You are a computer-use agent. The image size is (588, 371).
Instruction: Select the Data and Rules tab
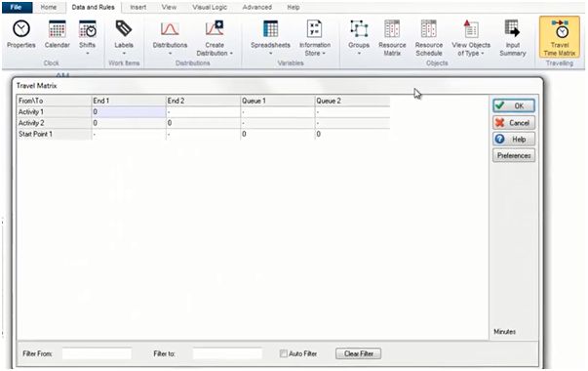point(93,7)
